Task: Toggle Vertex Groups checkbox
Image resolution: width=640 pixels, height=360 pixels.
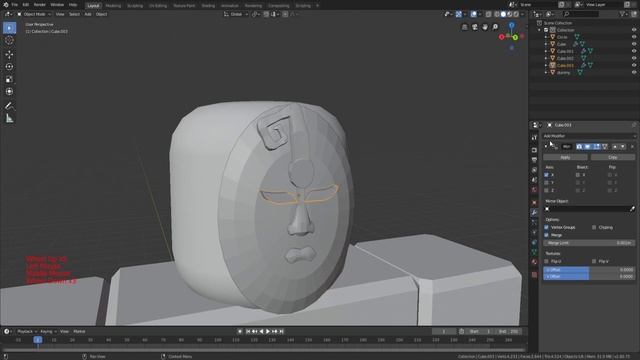Action: (x=547, y=227)
